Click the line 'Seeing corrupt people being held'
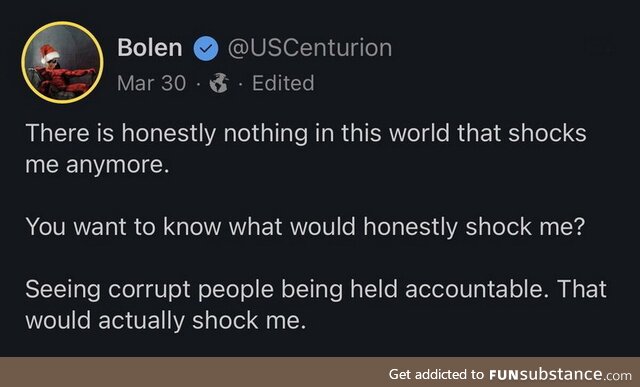 (x=316, y=289)
